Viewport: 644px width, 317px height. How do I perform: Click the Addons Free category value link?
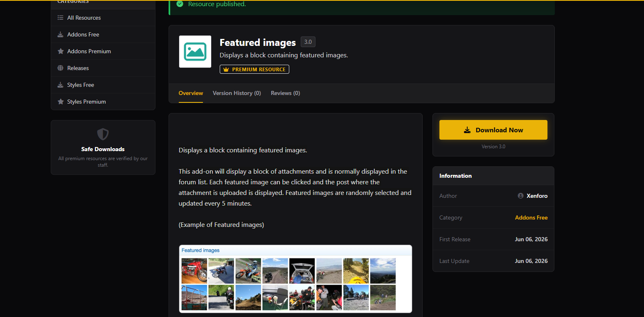pyautogui.click(x=531, y=217)
